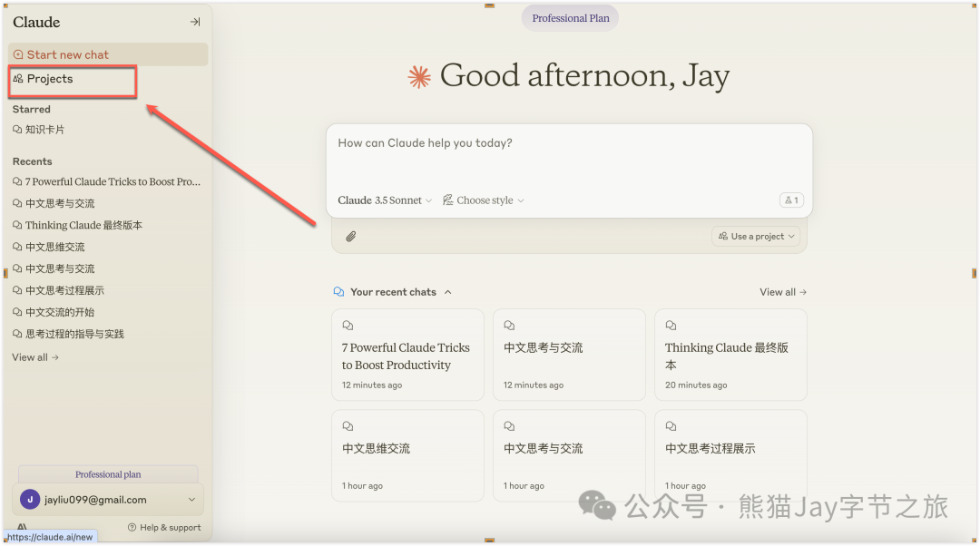
Task: Click the 20 minutes ago timestamp
Action: click(x=696, y=385)
